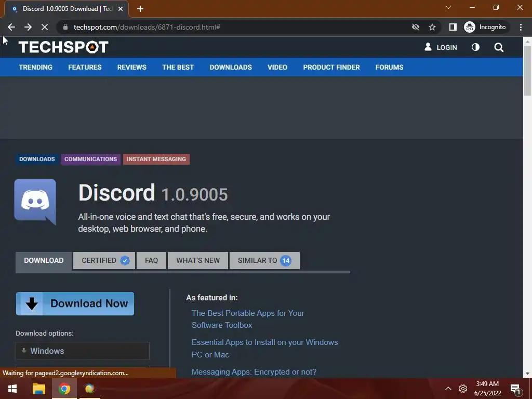This screenshot has height=399, width=532.
Task: Stop page loading with X button
Action: pos(45,27)
